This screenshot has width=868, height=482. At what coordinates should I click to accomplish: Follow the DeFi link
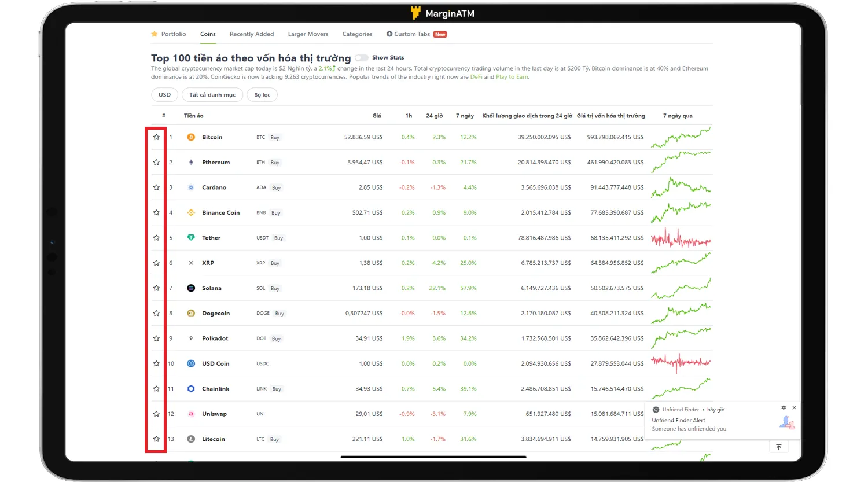476,77
